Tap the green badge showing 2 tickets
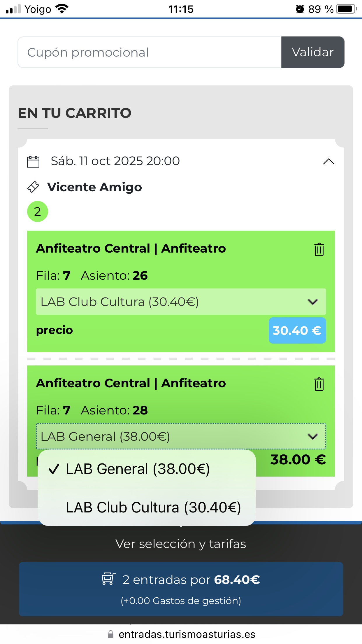362x644 pixels. pyautogui.click(x=37, y=211)
